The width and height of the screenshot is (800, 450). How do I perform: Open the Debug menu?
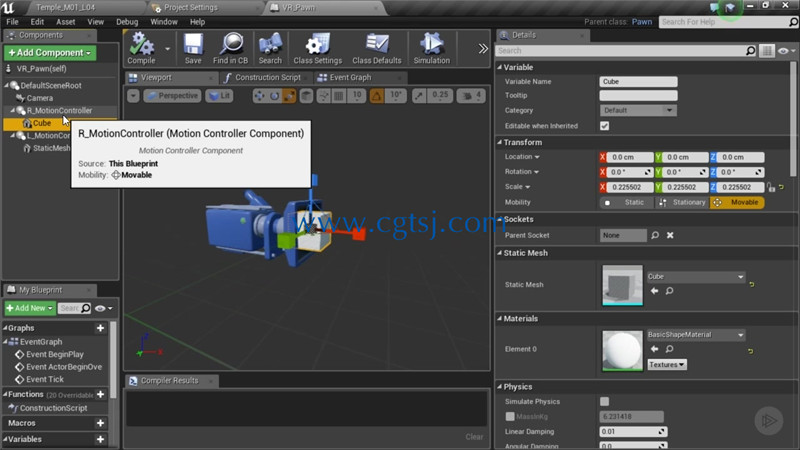click(127, 22)
